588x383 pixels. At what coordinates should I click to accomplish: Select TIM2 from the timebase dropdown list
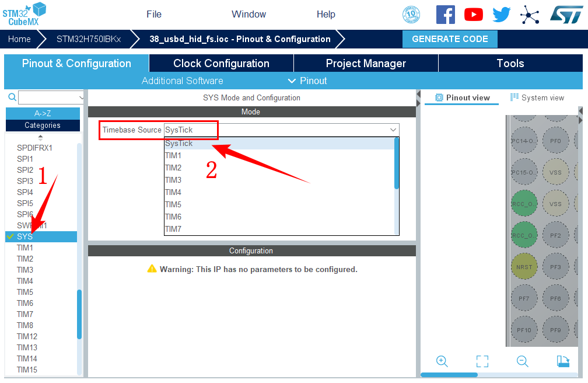173,168
